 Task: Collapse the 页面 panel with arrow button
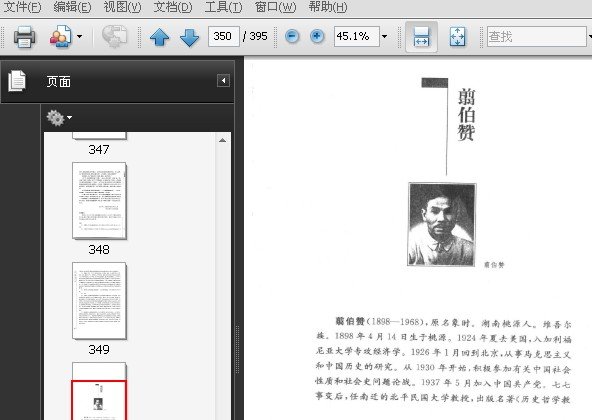coord(223,80)
